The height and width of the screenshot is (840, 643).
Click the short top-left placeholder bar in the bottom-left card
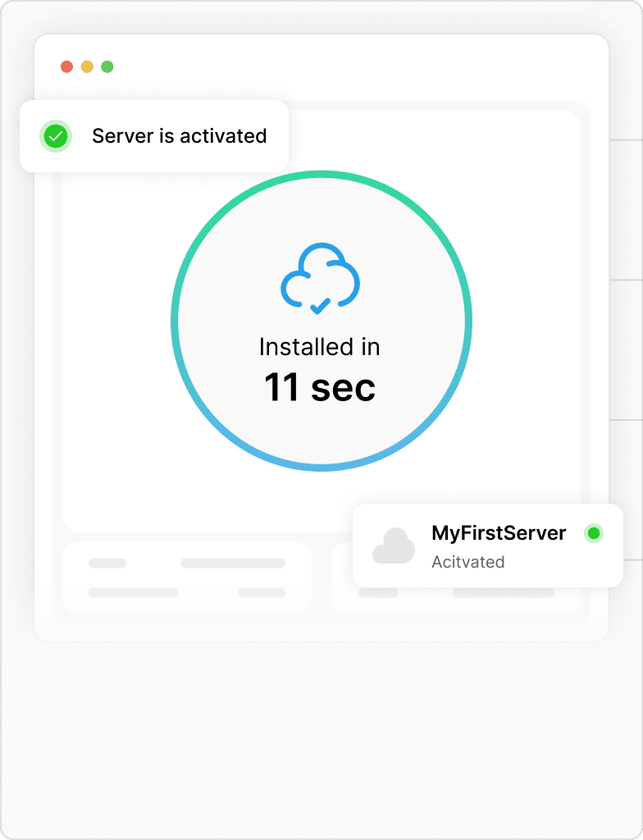click(x=107, y=564)
